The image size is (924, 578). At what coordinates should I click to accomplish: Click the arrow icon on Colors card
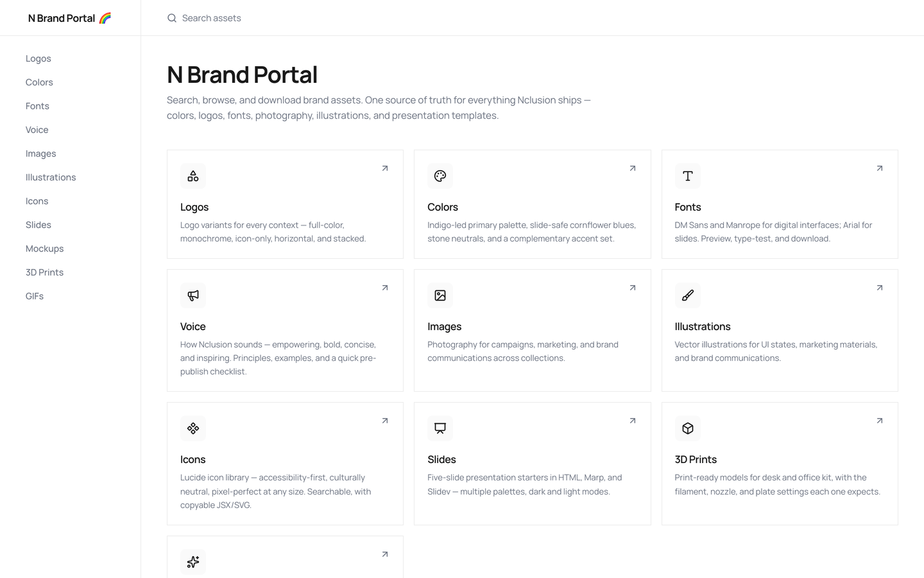(x=633, y=168)
